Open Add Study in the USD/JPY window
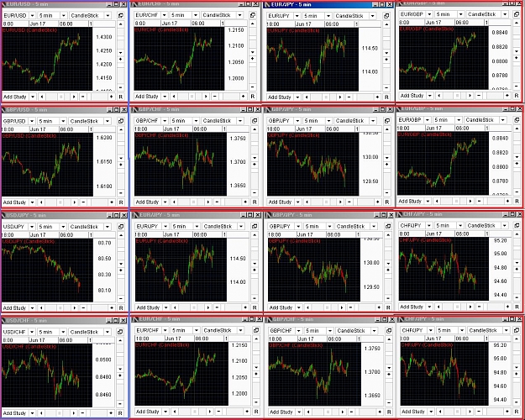Image resolution: width=525 pixels, height=420 pixels. [x=18, y=307]
